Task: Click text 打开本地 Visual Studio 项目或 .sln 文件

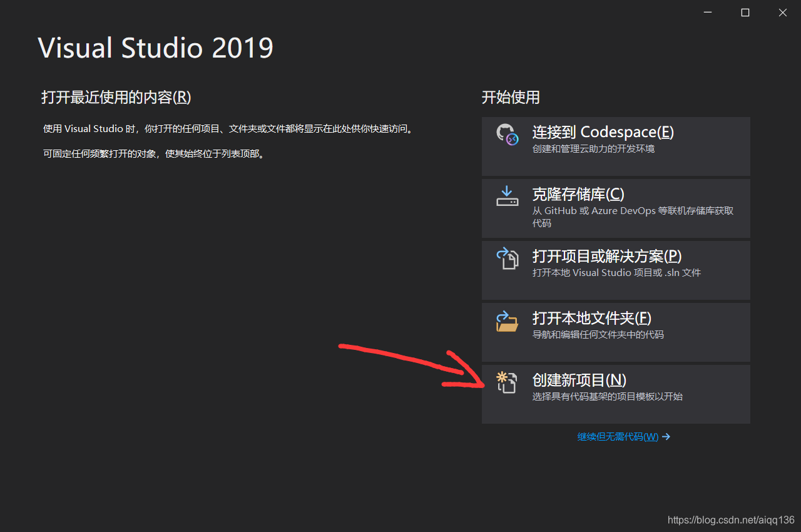Action: coord(616,273)
